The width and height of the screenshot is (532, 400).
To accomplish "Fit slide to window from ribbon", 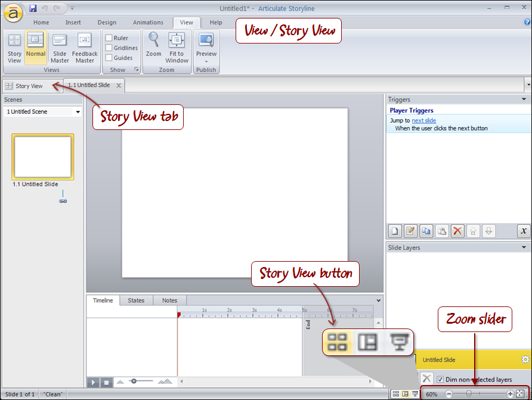I will pos(177,48).
